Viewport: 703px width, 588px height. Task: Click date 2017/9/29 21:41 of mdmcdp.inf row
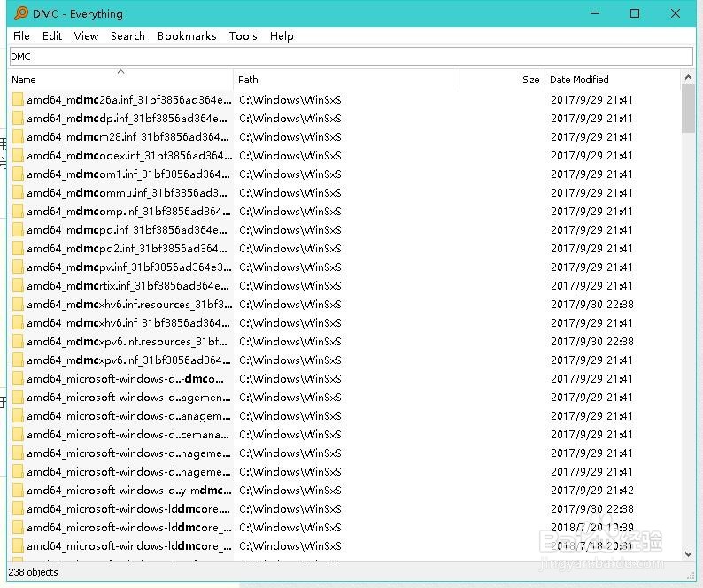591,119
